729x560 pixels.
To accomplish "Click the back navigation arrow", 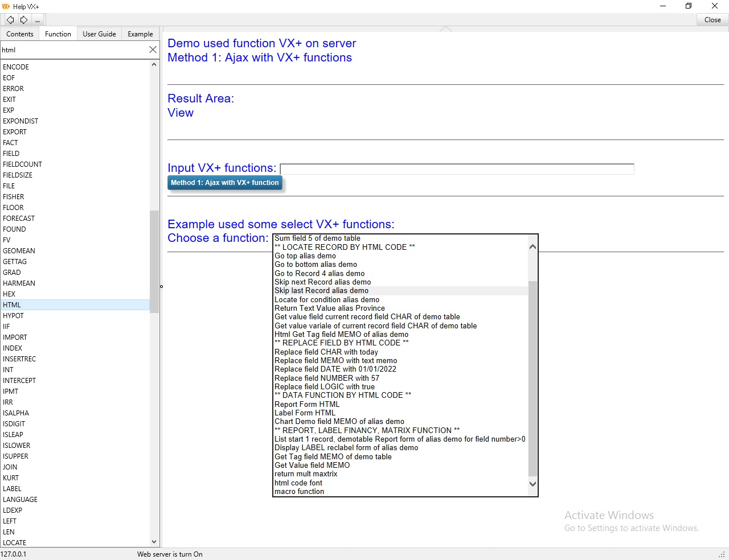I will click(10, 19).
